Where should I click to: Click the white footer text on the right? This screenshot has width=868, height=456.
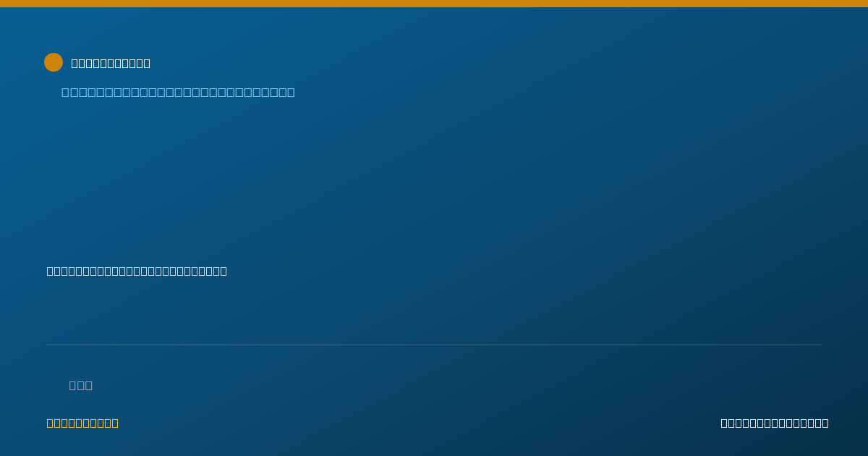[x=775, y=423]
